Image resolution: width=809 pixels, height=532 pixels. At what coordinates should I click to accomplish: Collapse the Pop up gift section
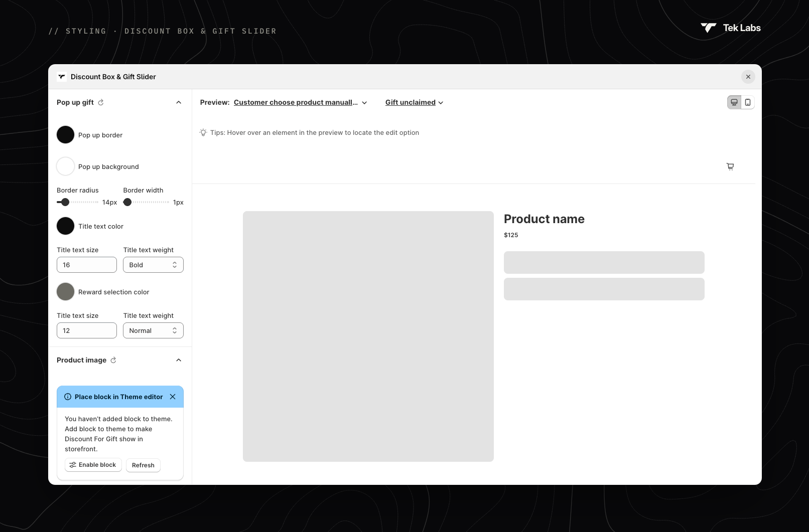click(179, 102)
